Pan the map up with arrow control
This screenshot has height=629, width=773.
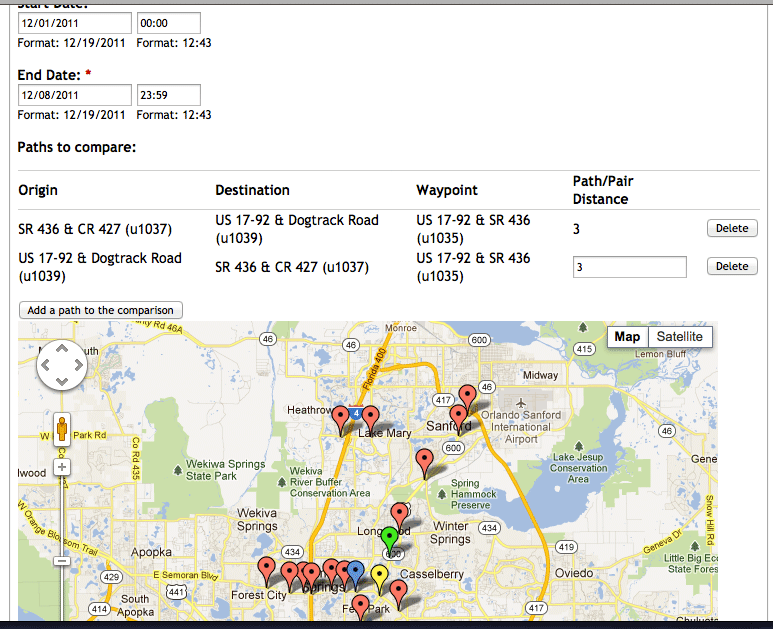[x=62, y=351]
